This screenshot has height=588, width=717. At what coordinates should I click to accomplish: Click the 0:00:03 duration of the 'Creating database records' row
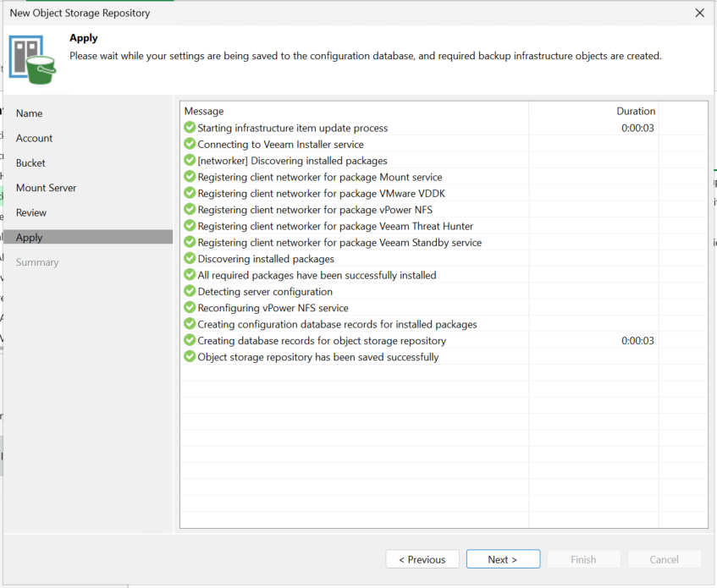pyautogui.click(x=637, y=340)
